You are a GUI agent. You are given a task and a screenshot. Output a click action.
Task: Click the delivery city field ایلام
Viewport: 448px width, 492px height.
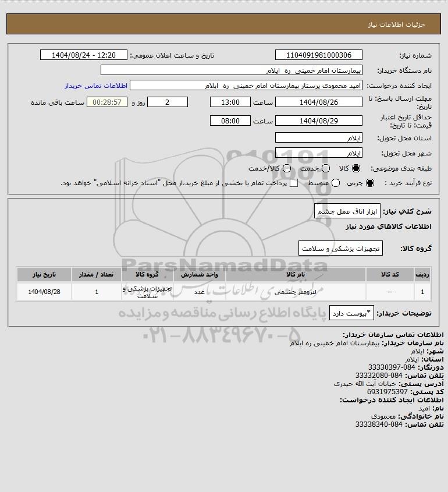(x=319, y=153)
